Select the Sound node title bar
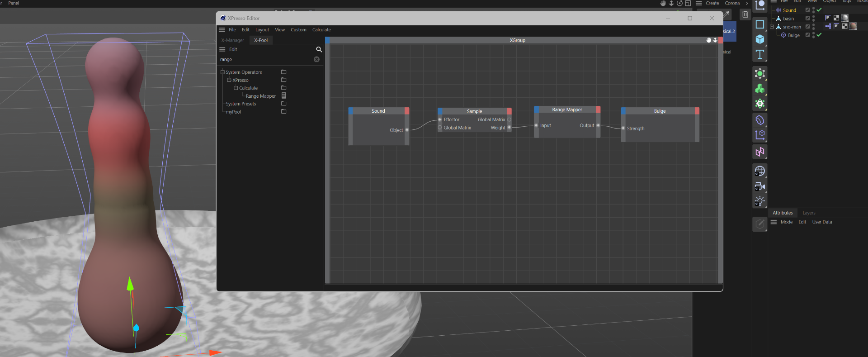868x357 pixels. pyautogui.click(x=378, y=111)
